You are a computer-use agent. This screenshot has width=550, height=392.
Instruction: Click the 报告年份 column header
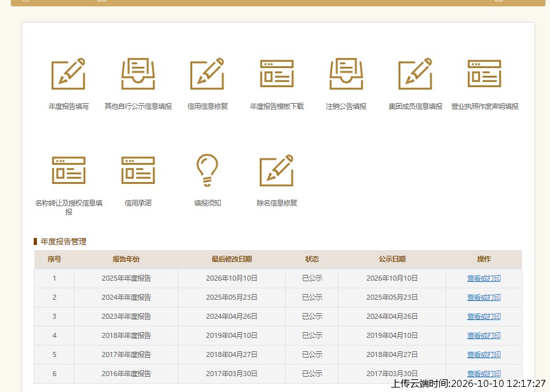pos(126,259)
